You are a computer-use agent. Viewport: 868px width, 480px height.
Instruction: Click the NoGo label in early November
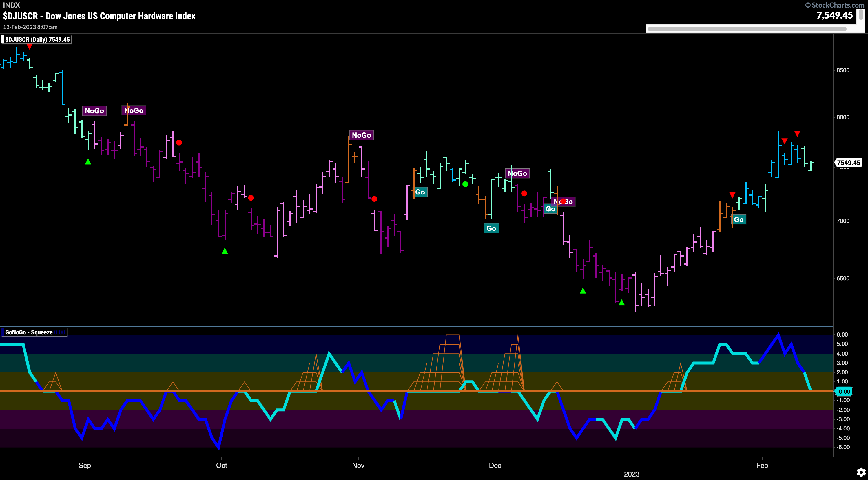point(361,135)
